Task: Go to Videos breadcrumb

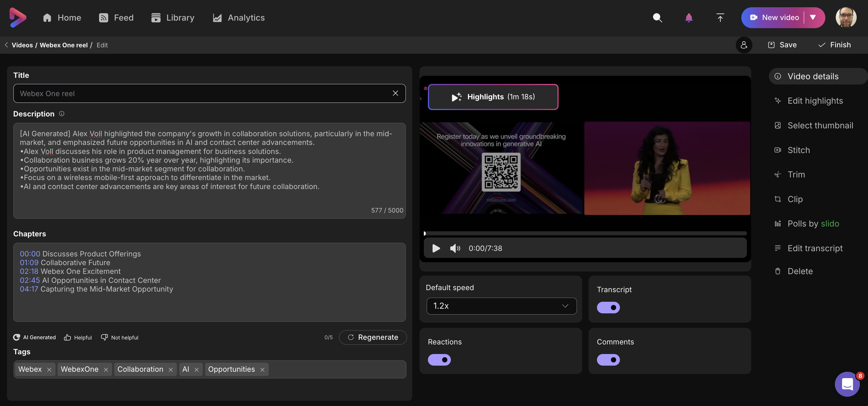Action: [22, 45]
